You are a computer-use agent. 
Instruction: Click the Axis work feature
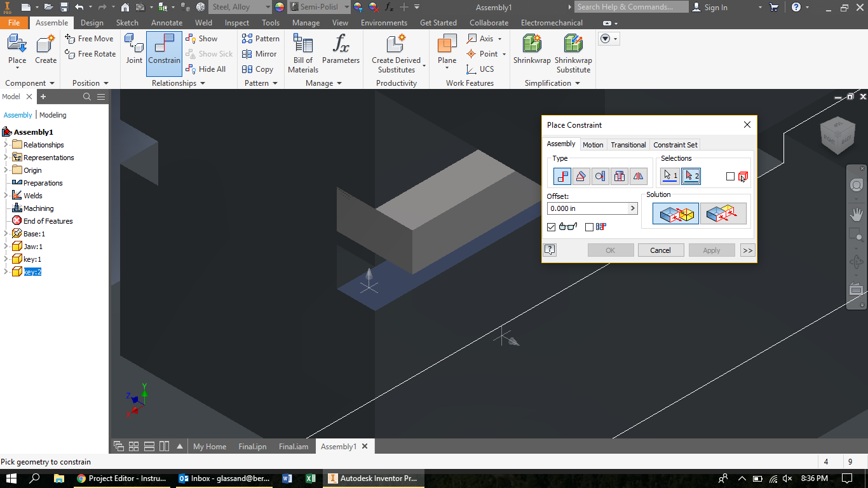[x=484, y=39]
